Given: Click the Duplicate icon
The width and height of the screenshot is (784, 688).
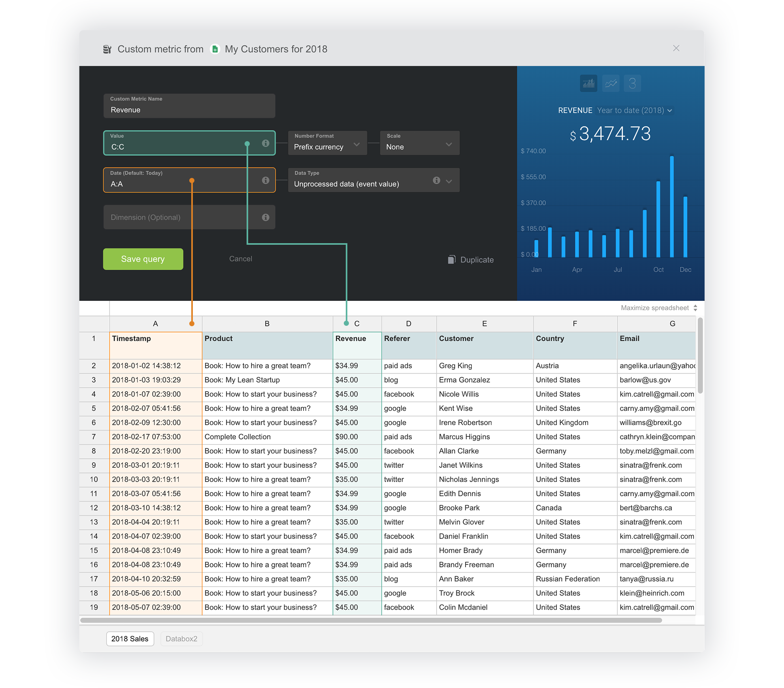Looking at the screenshot, I should [452, 259].
